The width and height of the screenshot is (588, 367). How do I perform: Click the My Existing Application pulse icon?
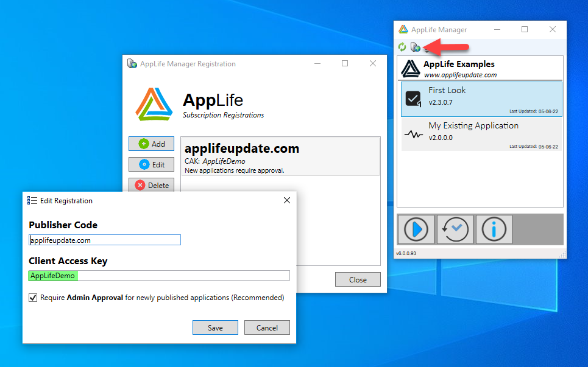[413, 134]
